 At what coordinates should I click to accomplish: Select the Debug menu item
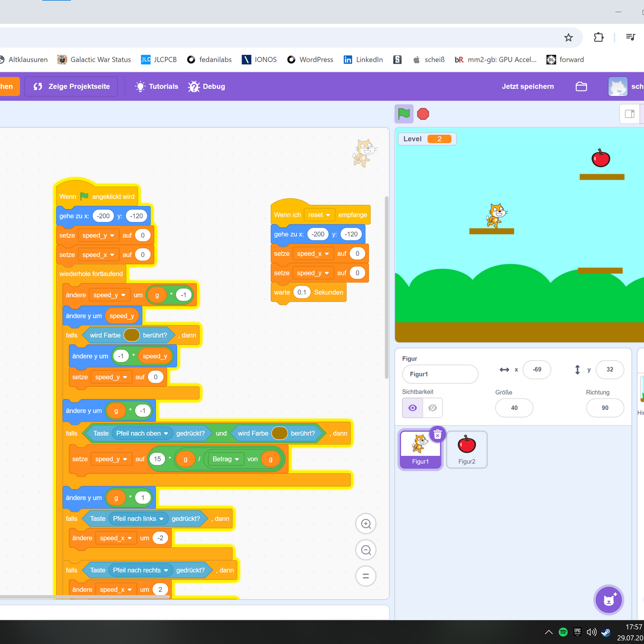[x=206, y=86]
